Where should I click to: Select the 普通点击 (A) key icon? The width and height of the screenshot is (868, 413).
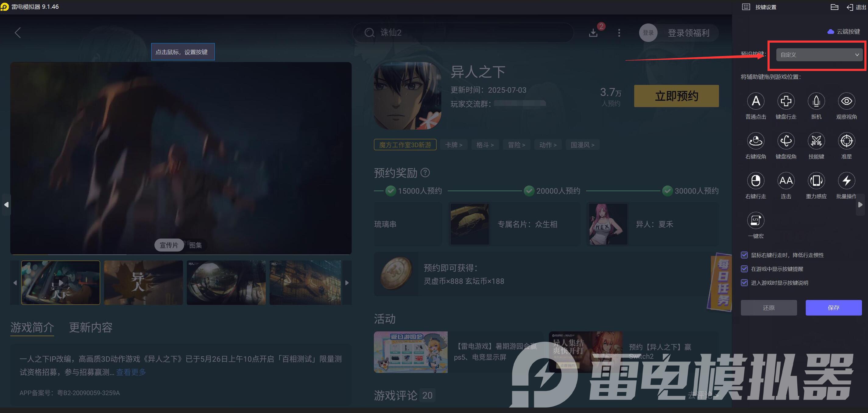coord(755,101)
